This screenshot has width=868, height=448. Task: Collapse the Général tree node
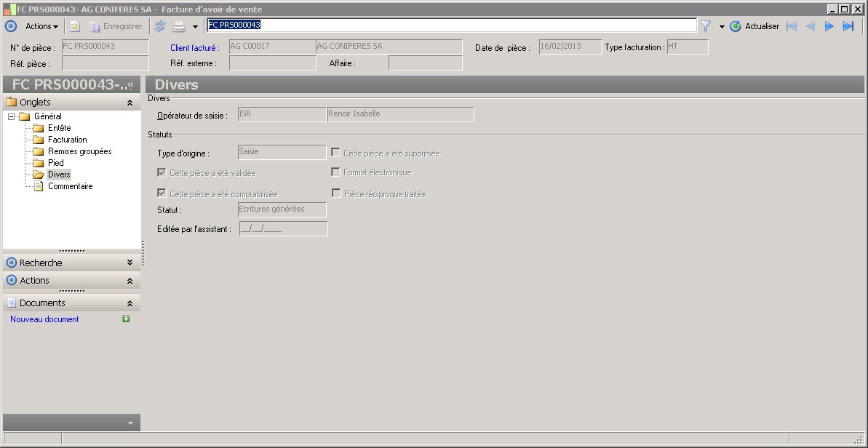pyautogui.click(x=11, y=116)
